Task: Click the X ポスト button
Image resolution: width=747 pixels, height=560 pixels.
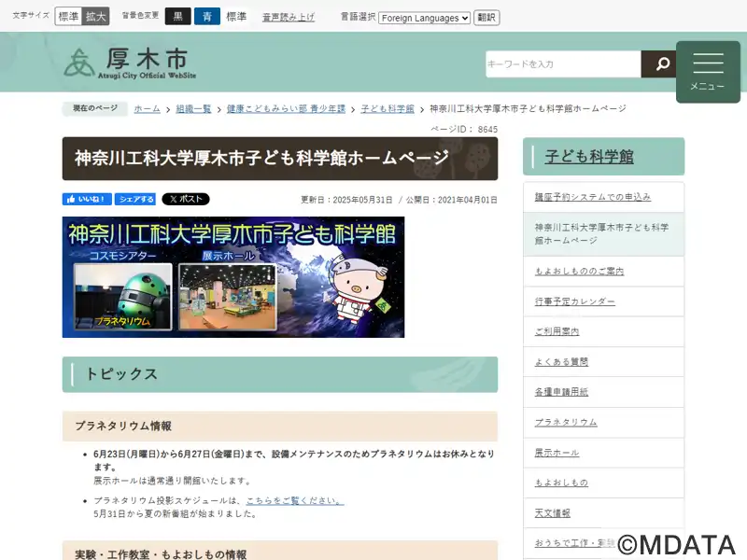Action: tap(186, 199)
